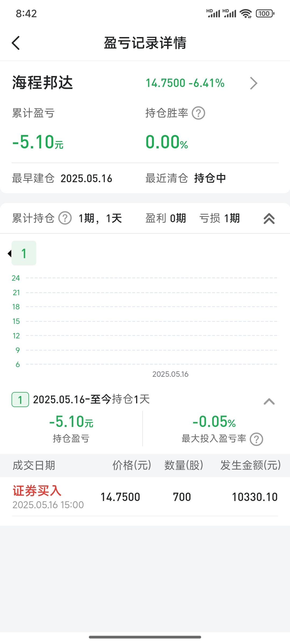Tap the 盈亏记录详情 page title
The image size is (290, 644).
click(x=145, y=43)
